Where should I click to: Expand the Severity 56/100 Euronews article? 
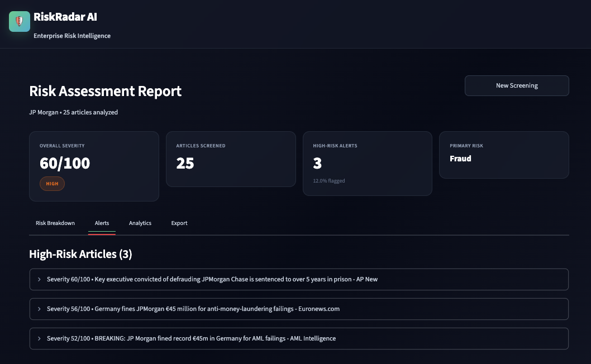tap(299, 309)
